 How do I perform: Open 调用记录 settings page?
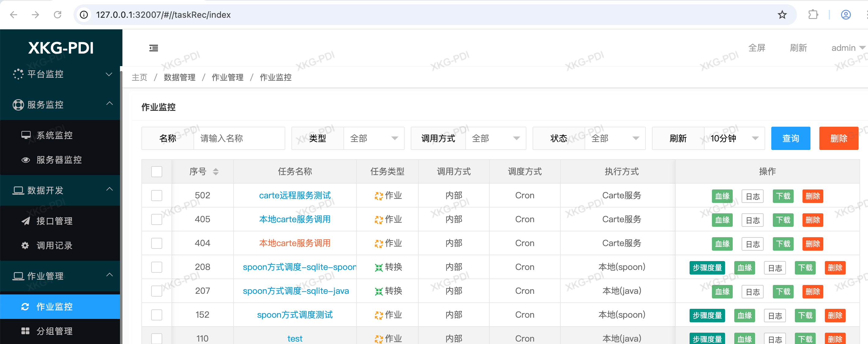[x=54, y=246]
